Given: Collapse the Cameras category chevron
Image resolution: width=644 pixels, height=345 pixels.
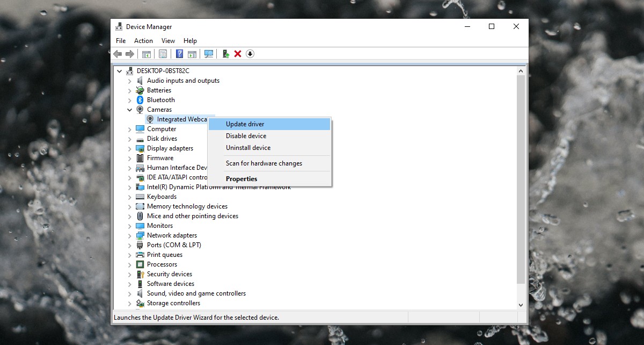Looking at the screenshot, I should coord(129,110).
